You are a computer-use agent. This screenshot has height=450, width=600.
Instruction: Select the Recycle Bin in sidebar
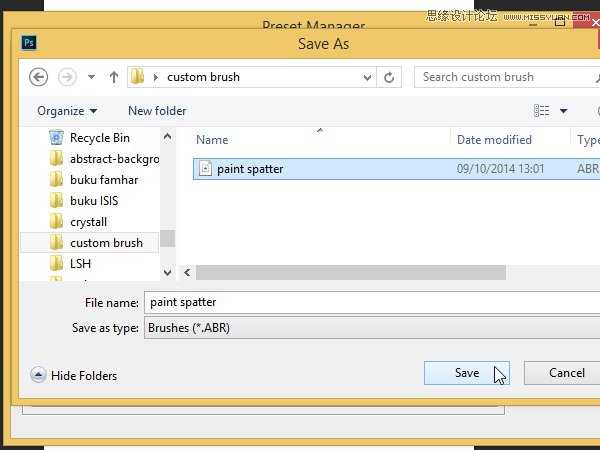click(x=99, y=138)
